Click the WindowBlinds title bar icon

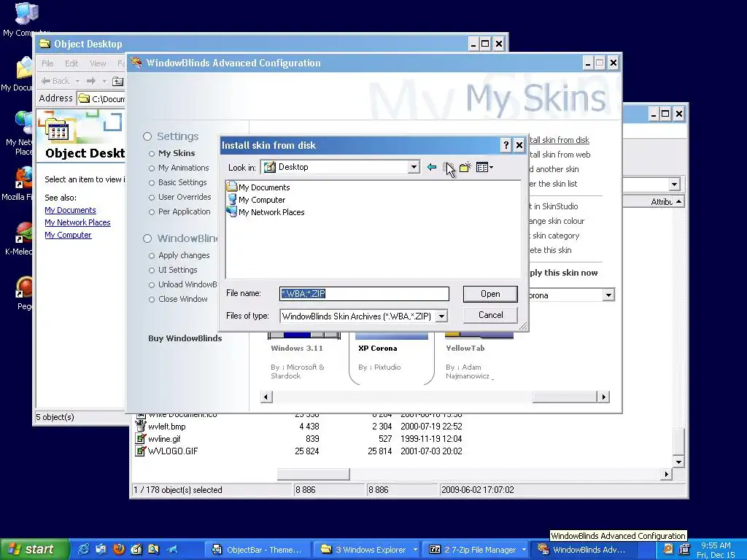point(136,63)
